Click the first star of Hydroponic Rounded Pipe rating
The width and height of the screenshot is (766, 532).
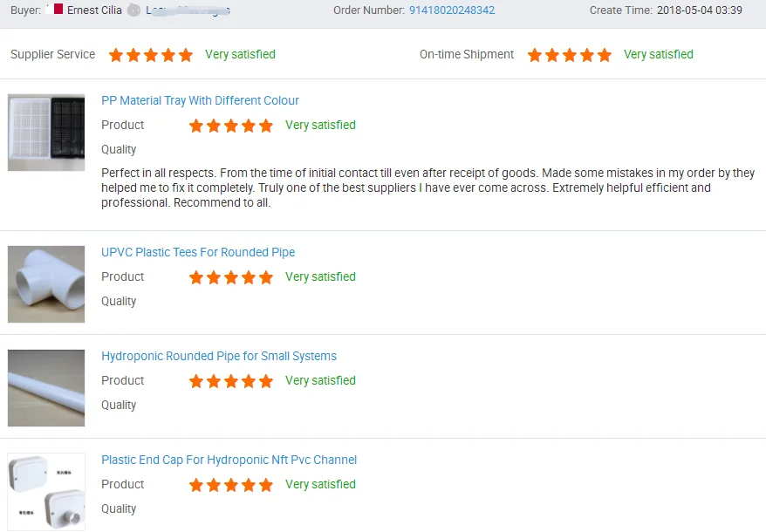[x=196, y=381]
